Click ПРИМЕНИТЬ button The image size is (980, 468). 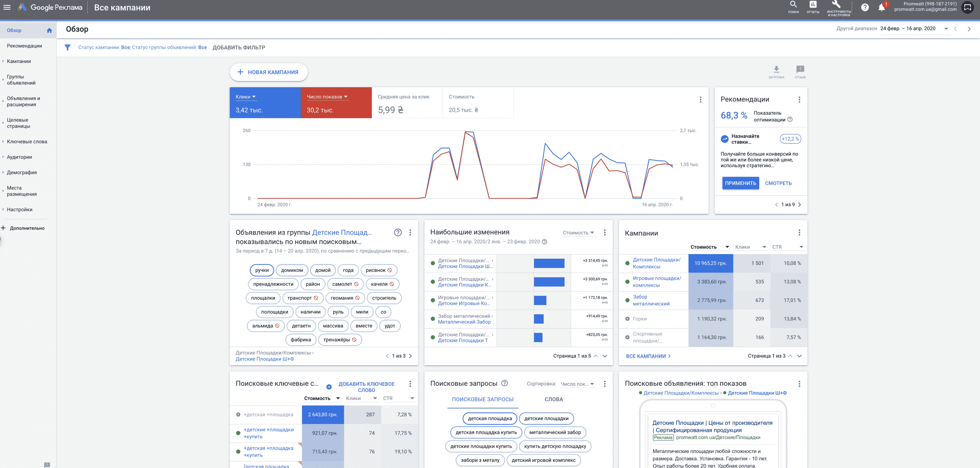click(x=740, y=183)
